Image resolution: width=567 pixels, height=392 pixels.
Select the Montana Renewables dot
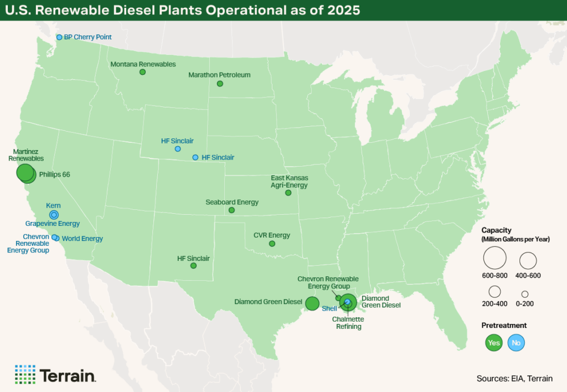click(x=142, y=71)
